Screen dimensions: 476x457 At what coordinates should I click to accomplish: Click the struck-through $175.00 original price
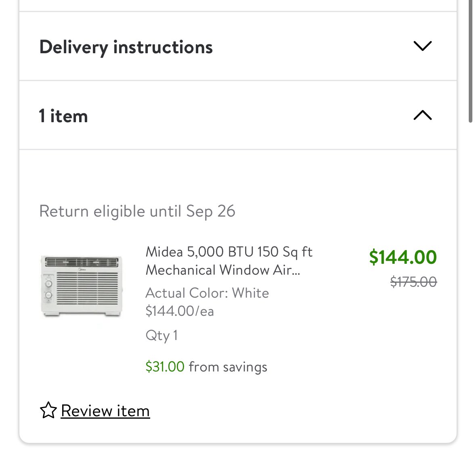(413, 282)
